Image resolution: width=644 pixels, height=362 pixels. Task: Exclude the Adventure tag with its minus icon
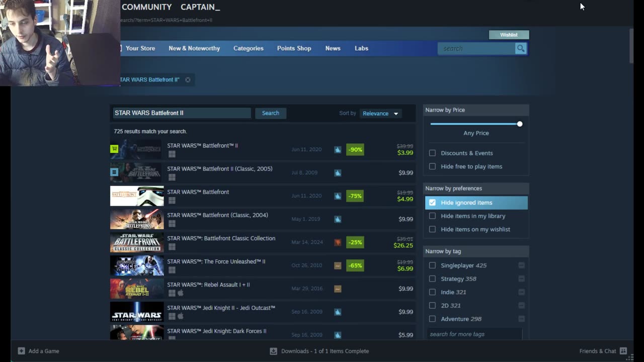point(521,319)
